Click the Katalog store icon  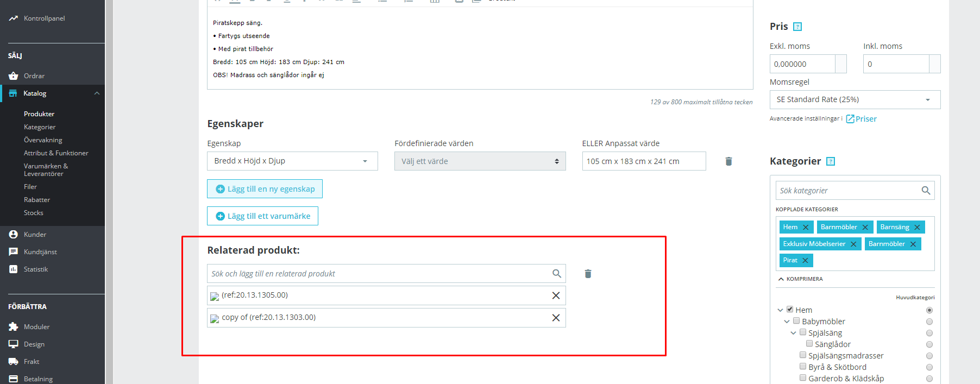(13, 93)
